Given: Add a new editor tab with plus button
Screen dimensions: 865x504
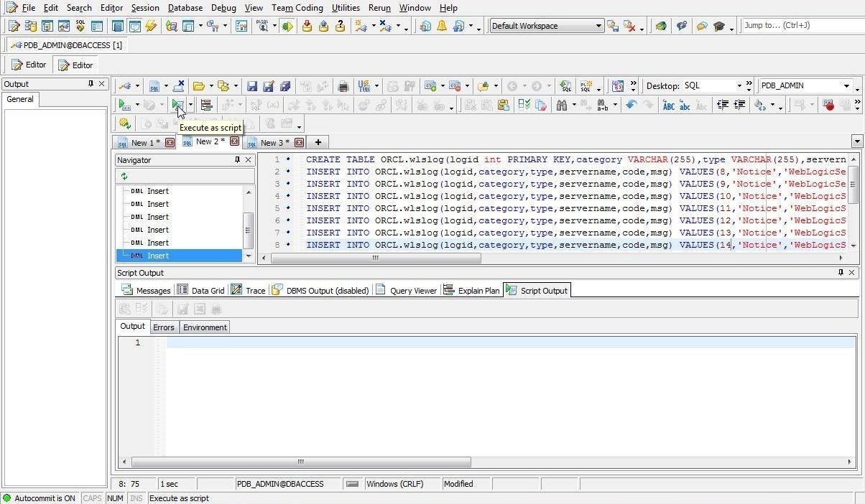Looking at the screenshot, I should [318, 142].
